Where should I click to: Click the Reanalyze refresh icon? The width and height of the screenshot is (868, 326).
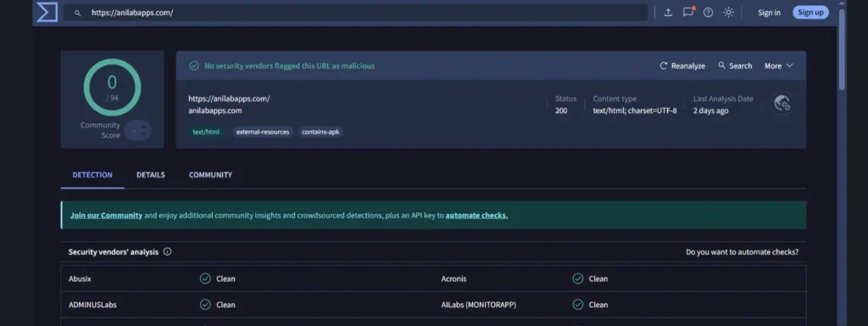click(x=664, y=65)
